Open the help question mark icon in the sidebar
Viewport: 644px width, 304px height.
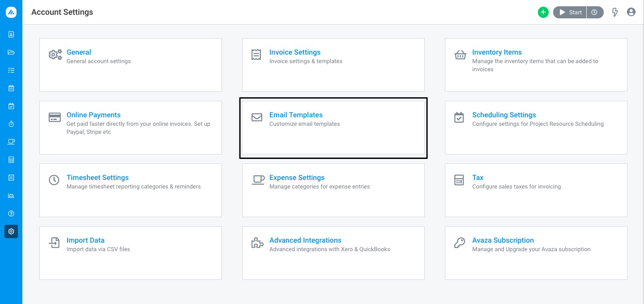tap(11, 214)
